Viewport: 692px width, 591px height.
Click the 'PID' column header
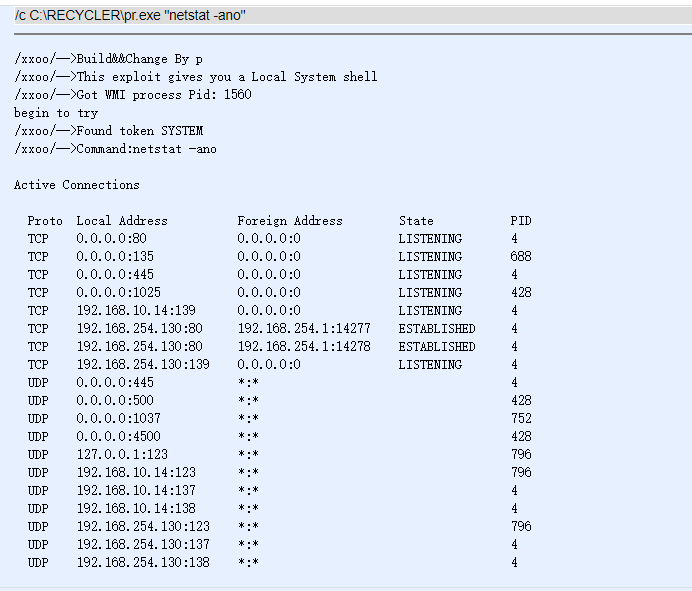point(521,221)
